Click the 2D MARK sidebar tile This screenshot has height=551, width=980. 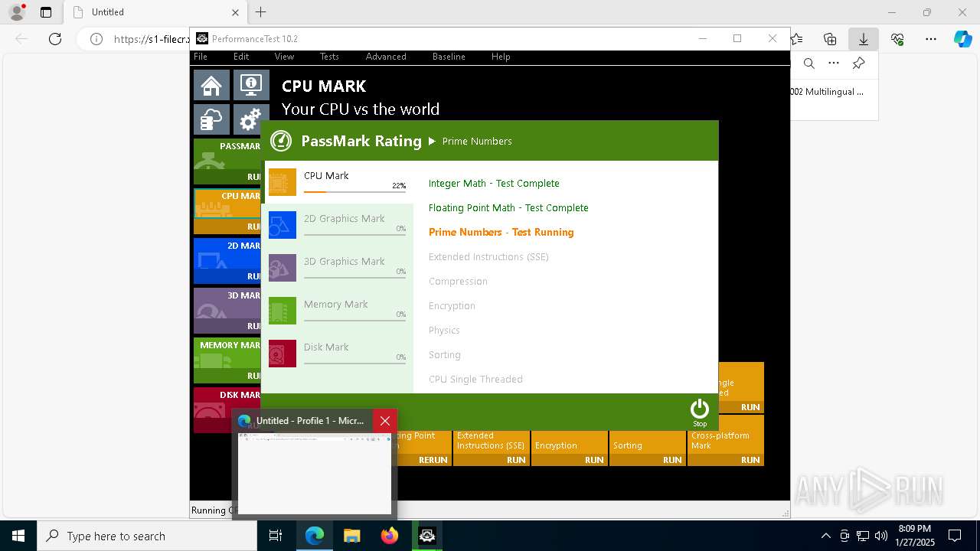227,261
